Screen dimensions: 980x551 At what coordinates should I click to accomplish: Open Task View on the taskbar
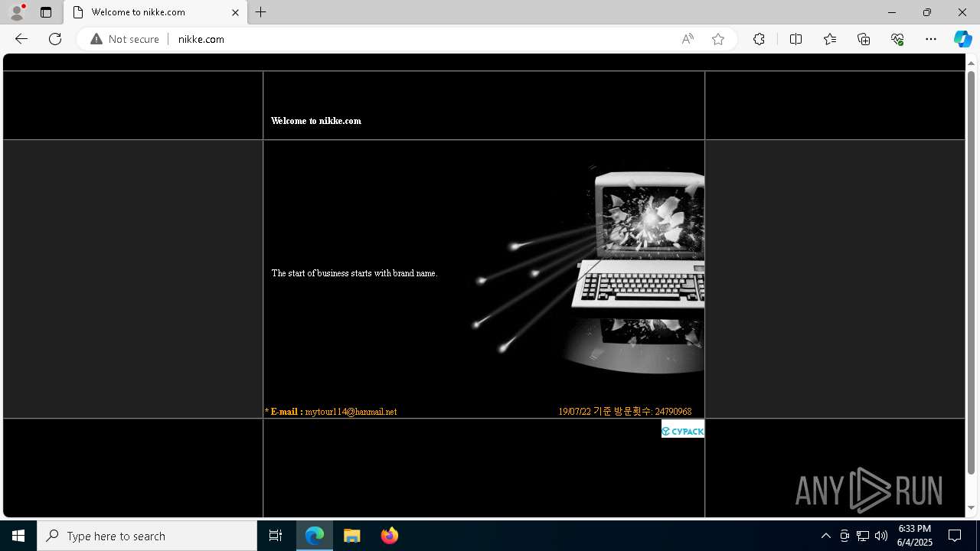pyautogui.click(x=276, y=536)
